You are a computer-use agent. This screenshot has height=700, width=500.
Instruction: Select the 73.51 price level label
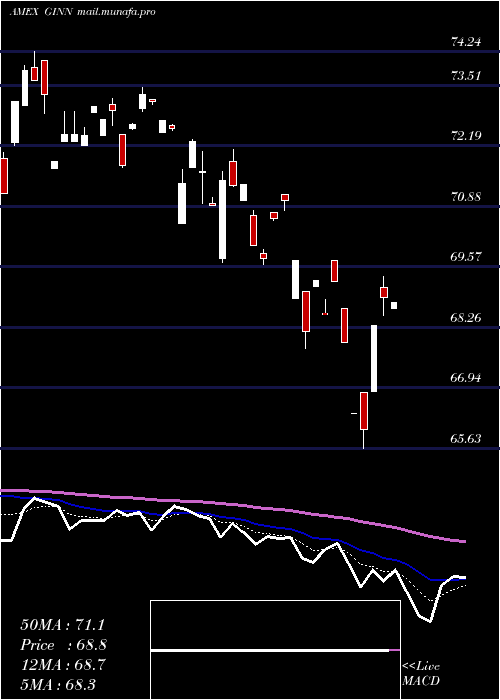pos(466,76)
